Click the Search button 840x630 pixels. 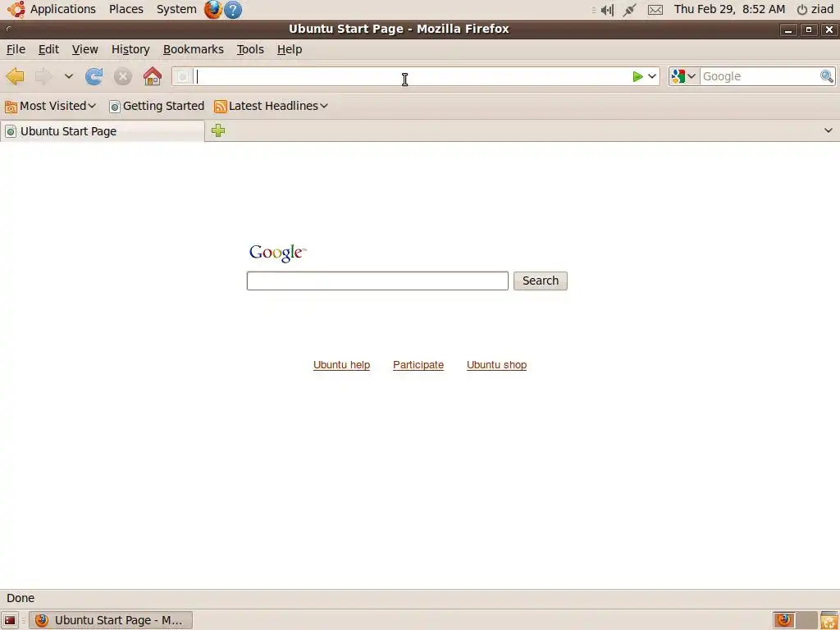tap(540, 281)
